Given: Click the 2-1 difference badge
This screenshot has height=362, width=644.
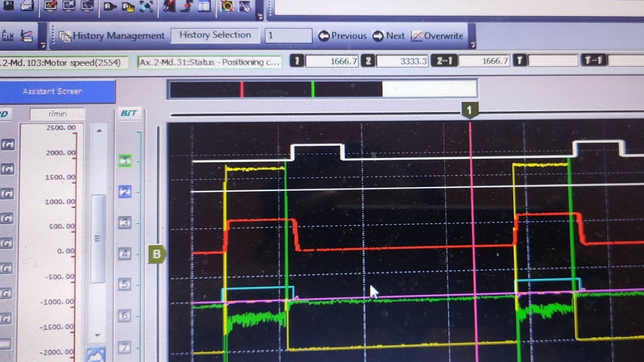Looking at the screenshot, I should (444, 61).
